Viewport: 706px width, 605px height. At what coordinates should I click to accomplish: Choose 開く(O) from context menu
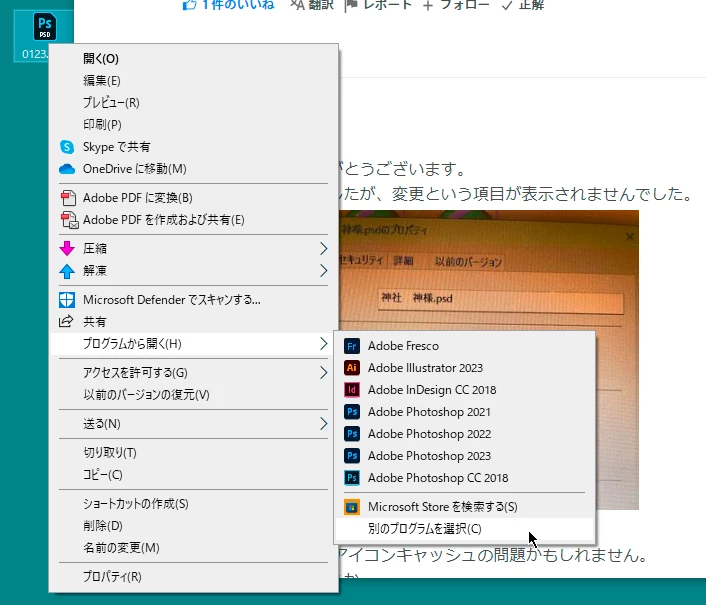click(193, 59)
